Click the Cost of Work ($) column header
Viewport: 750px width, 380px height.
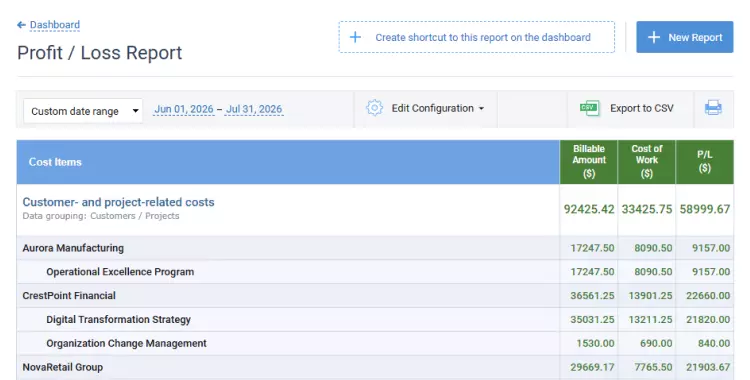(x=647, y=162)
